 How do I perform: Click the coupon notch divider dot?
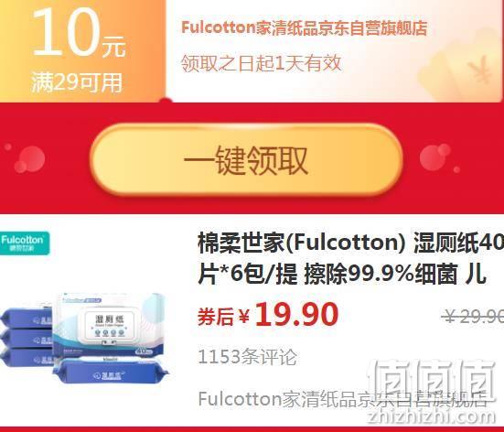pos(166,101)
